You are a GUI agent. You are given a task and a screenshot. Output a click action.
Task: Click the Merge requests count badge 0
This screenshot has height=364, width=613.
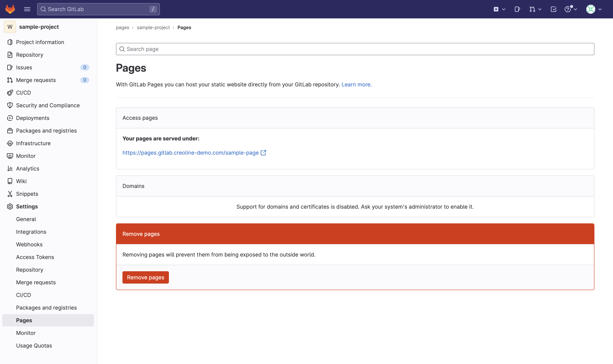tap(85, 80)
